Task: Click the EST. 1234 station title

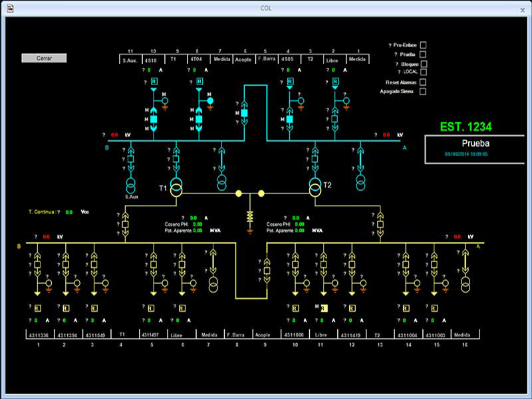Action: click(x=465, y=127)
